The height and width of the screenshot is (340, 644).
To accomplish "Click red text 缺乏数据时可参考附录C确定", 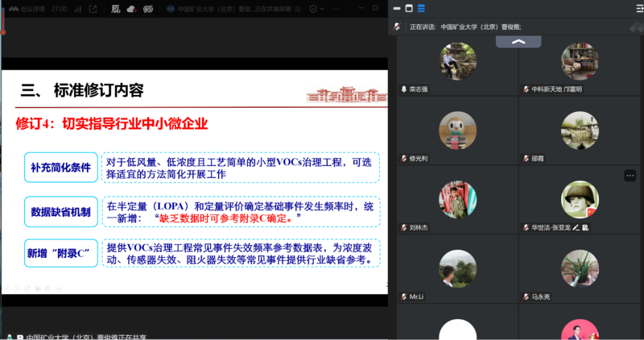I will [x=225, y=218].
